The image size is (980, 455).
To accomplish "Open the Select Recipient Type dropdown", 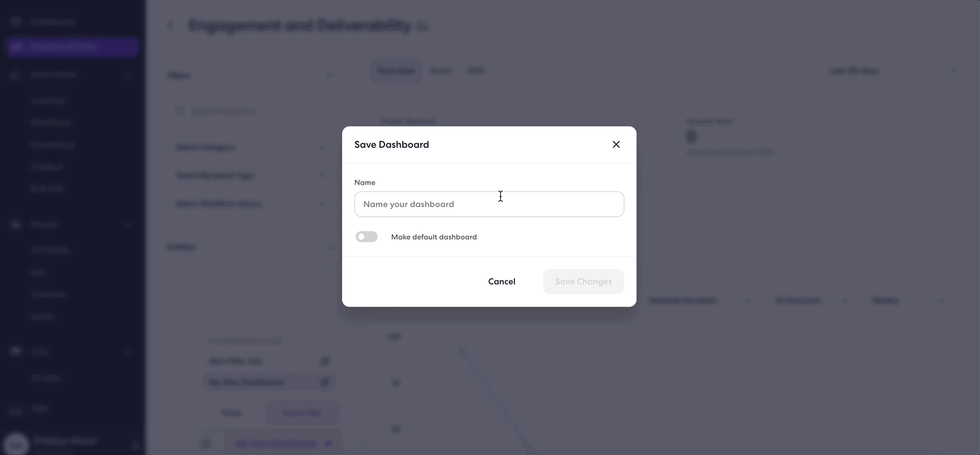I will [x=250, y=176].
